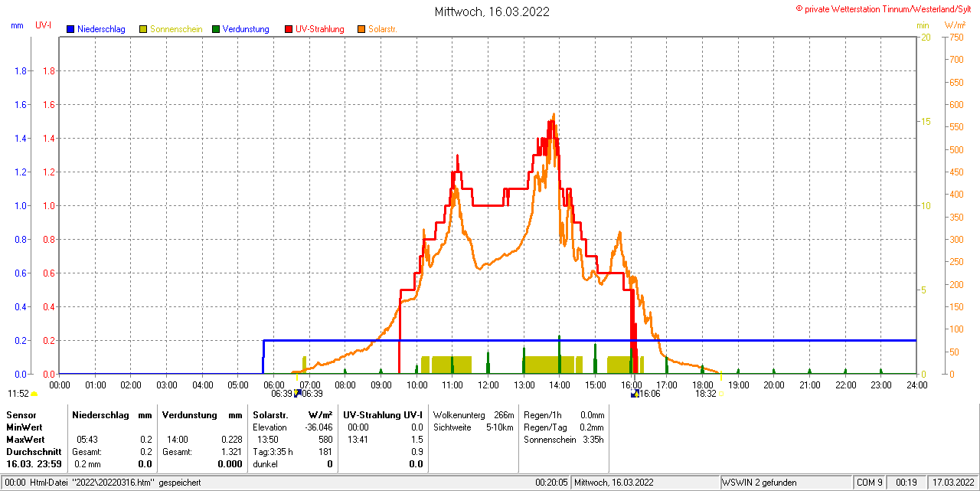Click the yellow Sonnenschein legend color box

143,29
